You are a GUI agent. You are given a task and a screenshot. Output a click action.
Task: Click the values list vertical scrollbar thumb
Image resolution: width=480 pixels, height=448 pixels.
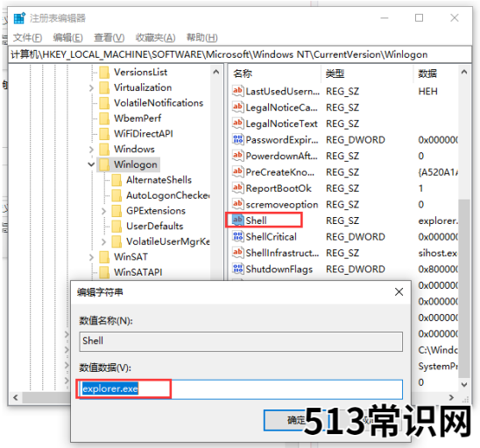click(x=464, y=289)
